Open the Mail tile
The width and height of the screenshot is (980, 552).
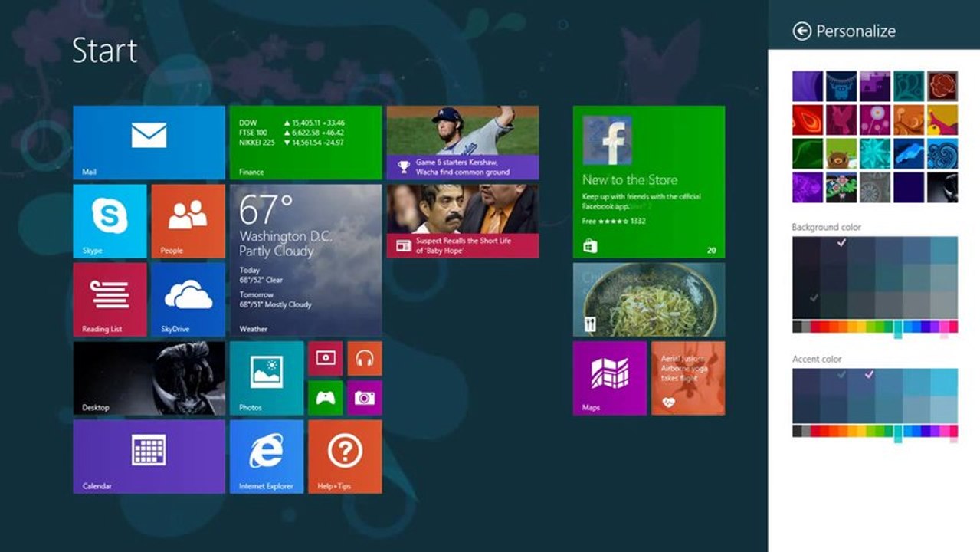(149, 143)
